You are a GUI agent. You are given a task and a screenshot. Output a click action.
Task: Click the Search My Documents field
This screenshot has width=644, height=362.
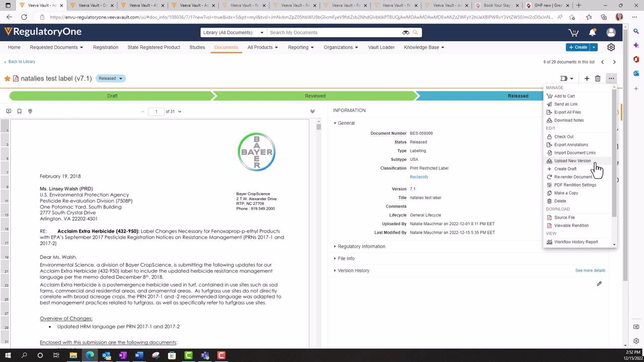tap(335, 33)
